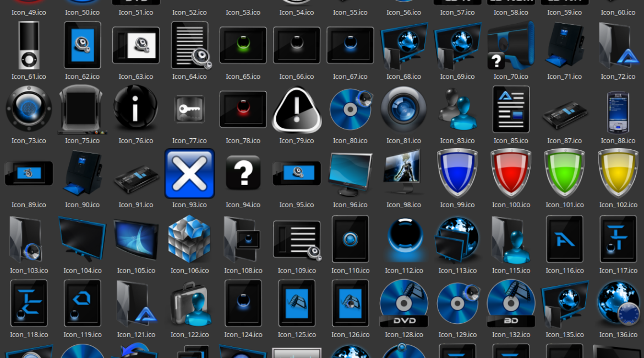The image size is (644, 358).
Task: Click the two users icon Icon_83.ico
Action: pos(457,110)
